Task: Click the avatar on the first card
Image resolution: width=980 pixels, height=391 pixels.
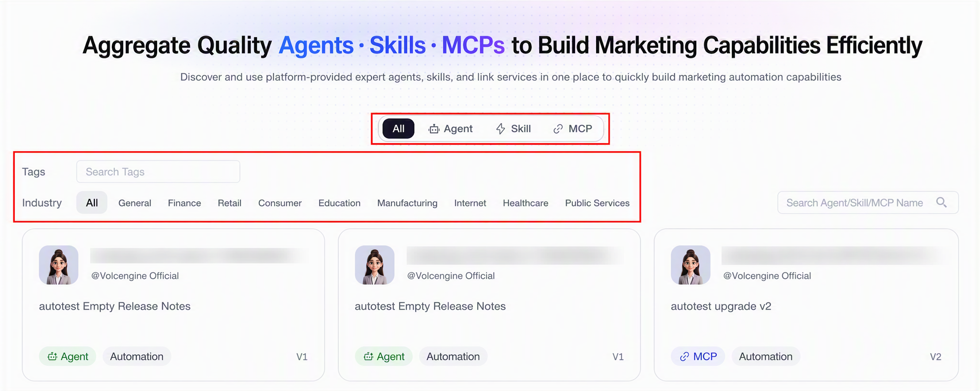Action: coord(59,265)
